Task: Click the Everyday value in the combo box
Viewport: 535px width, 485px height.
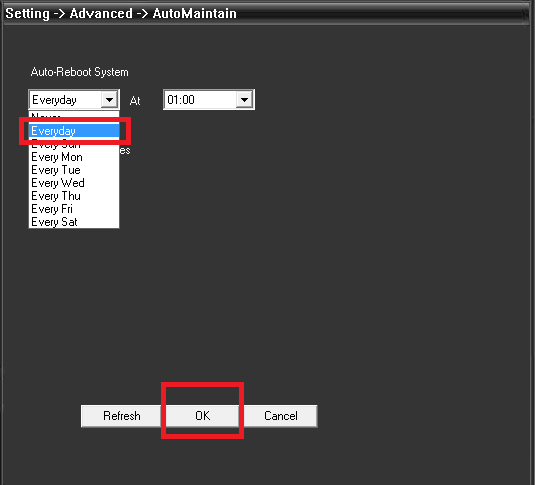Action: click(x=66, y=100)
